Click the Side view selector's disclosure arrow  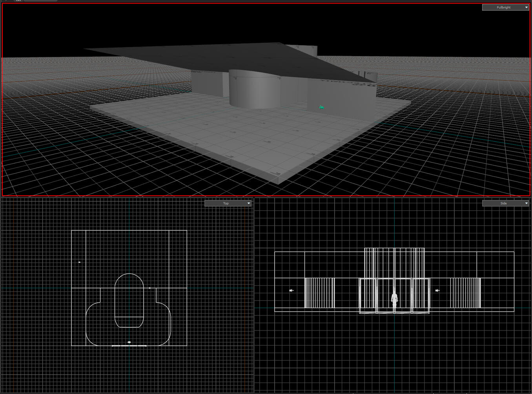coord(526,203)
